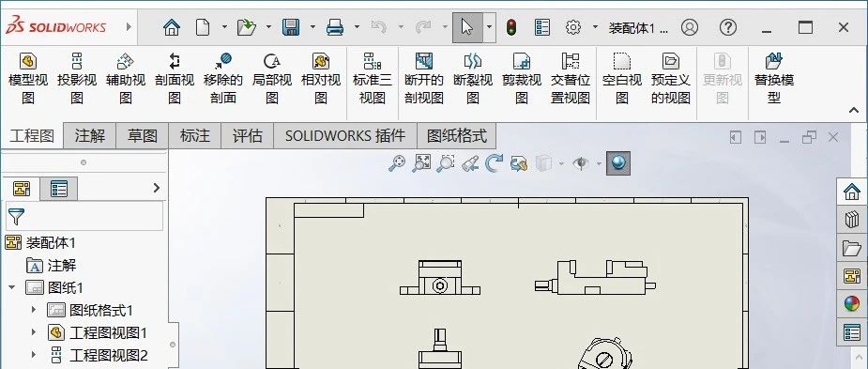Open Options gear settings
Image resolution: width=868 pixels, height=369 pixels.
click(x=573, y=27)
